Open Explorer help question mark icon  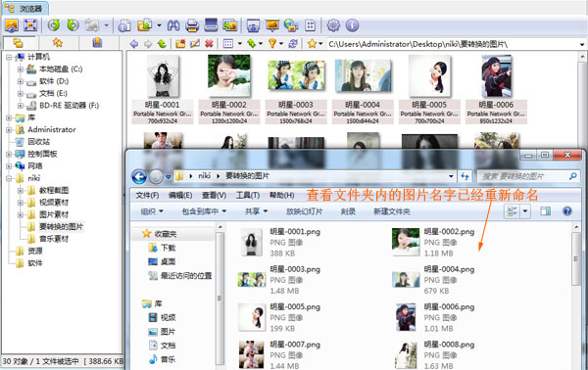coord(567,211)
